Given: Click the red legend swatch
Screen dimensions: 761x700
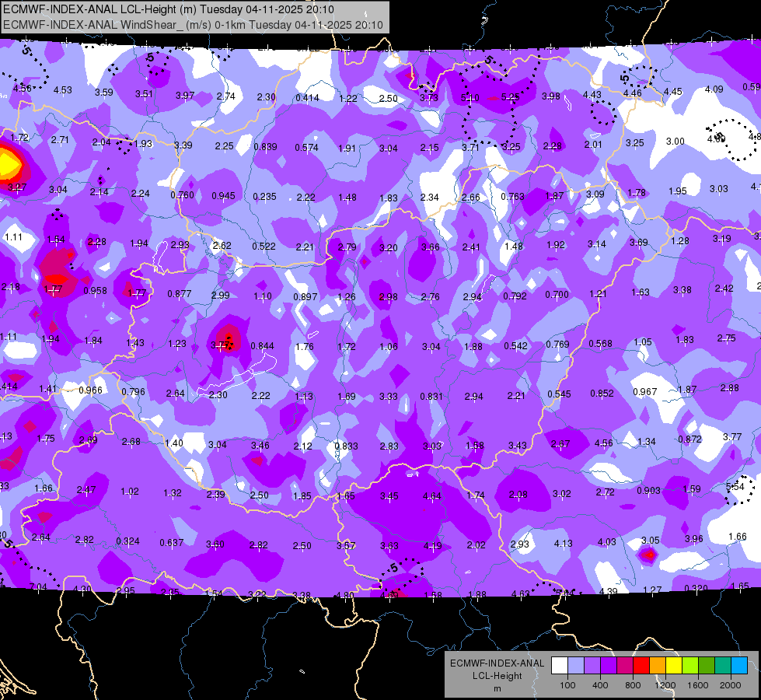Looking at the screenshot, I should coord(641,666).
